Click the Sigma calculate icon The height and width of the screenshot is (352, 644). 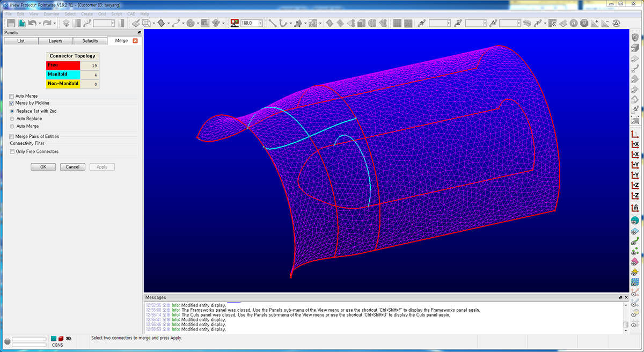pyautogui.click(x=553, y=23)
